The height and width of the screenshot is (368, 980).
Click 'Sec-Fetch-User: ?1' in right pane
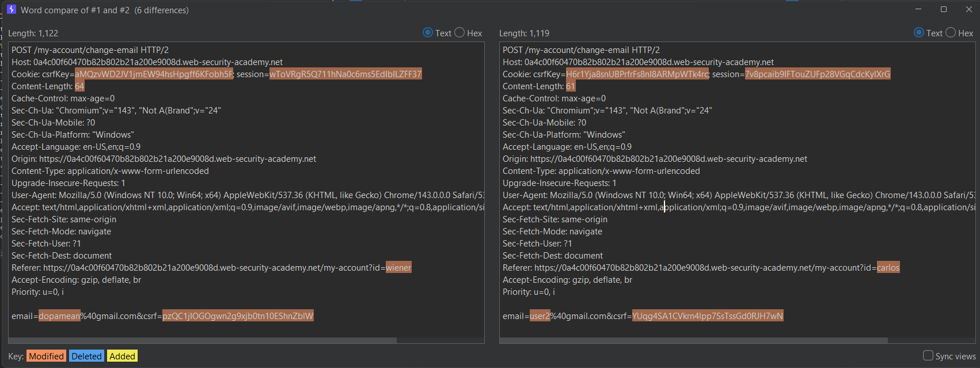(x=537, y=244)
